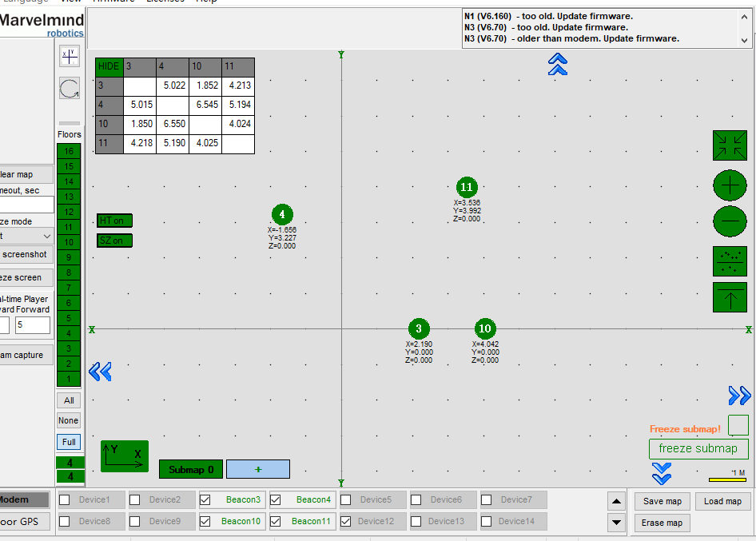Click the rotate map icon
The width and height of the screenshot is (756, 541).
[x=70, y=88]
